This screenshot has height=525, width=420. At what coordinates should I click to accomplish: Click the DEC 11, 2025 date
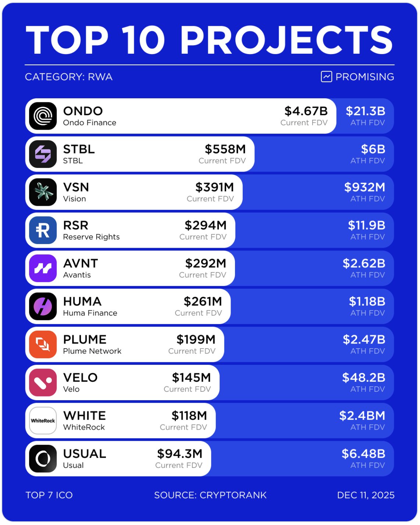(x=366, y=495)
